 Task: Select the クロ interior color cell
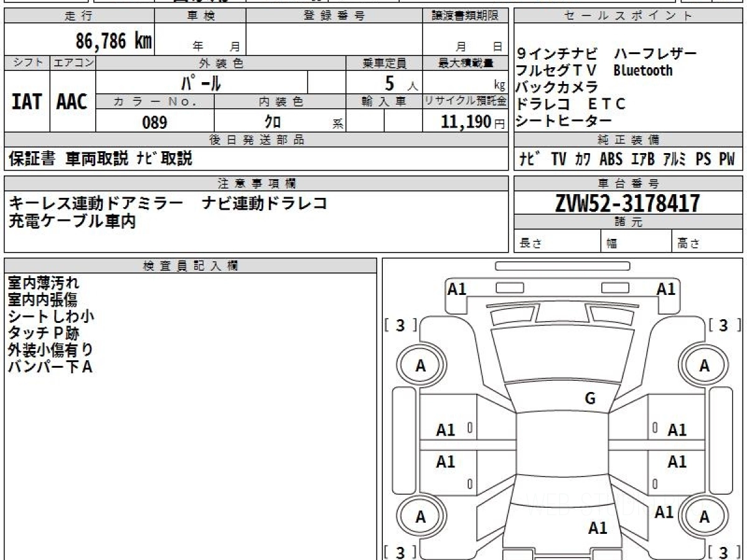pyautogui.click(x=273, y=123)
